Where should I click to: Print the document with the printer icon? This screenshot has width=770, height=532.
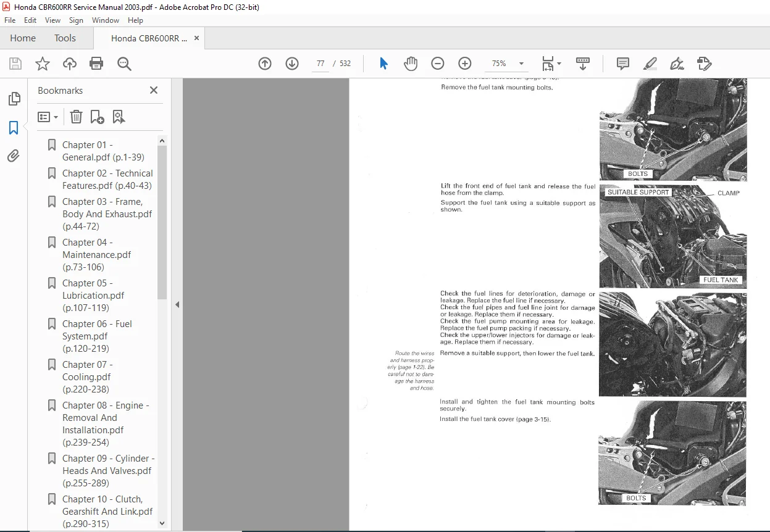(96, 64)
